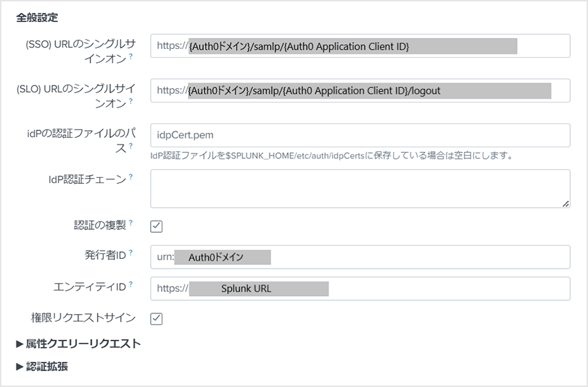The width and height of the screenshot is (588, 387).
Task: Click inside the IdP認証チェーン text area
Action: point(360,189)
